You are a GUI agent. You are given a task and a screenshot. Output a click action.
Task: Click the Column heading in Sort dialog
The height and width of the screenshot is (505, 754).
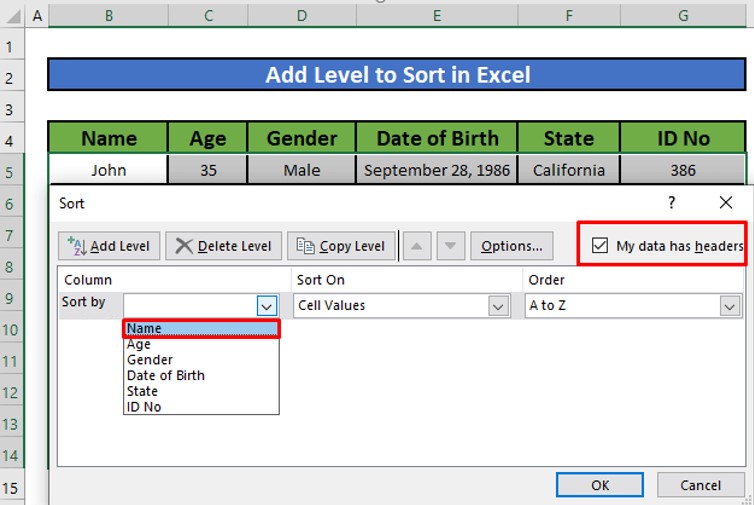(x=88, y=279)
